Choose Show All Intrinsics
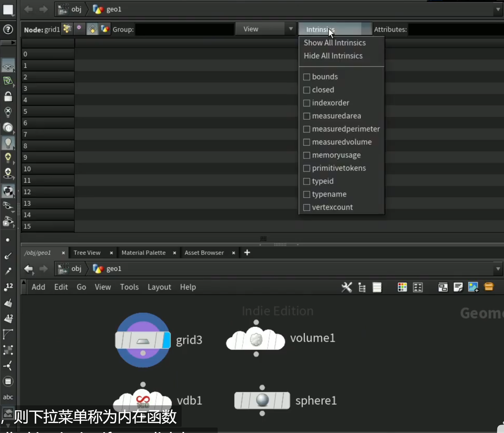The height and width of the screenshot is (433, 504). pos(335,43)
